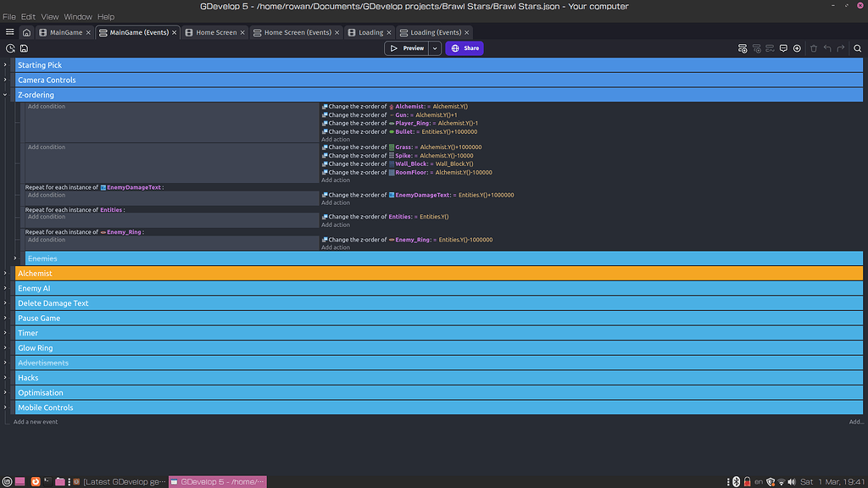This screenshot has height=488, width=868.
Task: Open the Preview options dropdown arrow
Action: [433, 48]
